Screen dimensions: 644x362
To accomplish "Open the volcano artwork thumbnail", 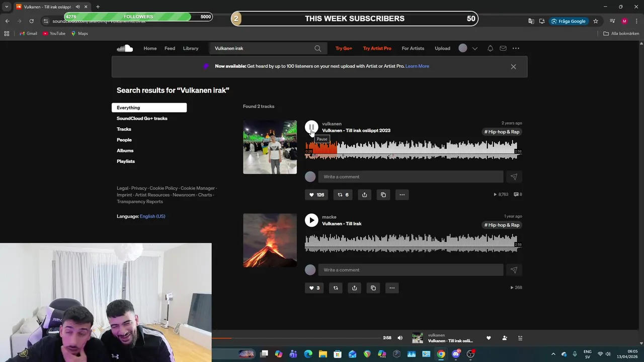I will (270, 240).
